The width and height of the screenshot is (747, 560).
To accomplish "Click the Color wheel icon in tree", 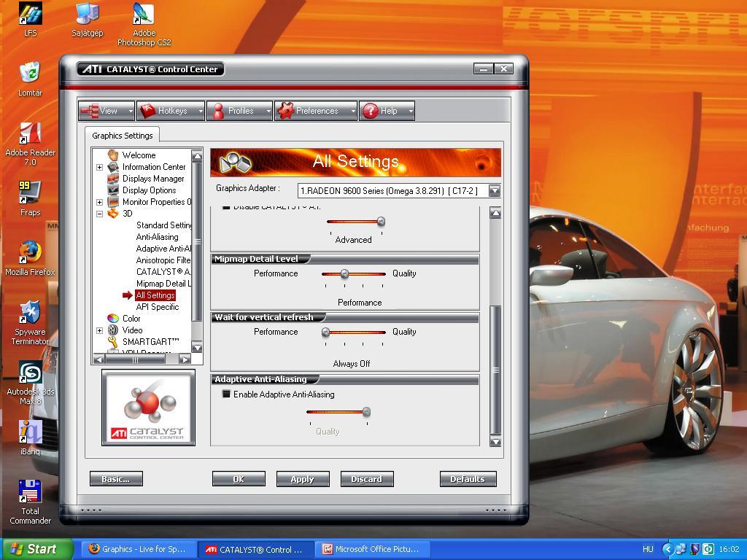I will 113,318.
